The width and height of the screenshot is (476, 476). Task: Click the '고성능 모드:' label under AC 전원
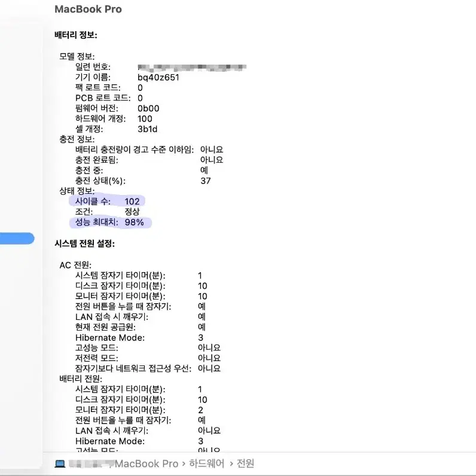pos(96,348)
